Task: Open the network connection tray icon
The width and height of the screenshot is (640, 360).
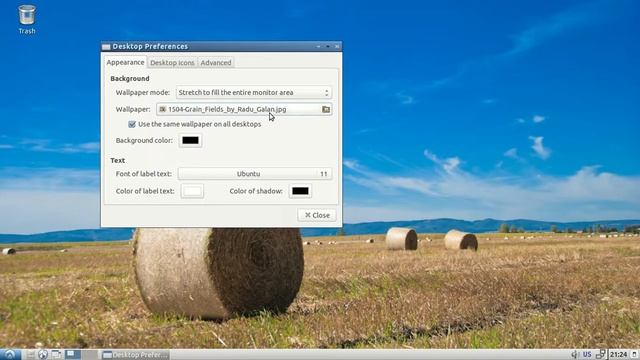Action: click(601, 354)
